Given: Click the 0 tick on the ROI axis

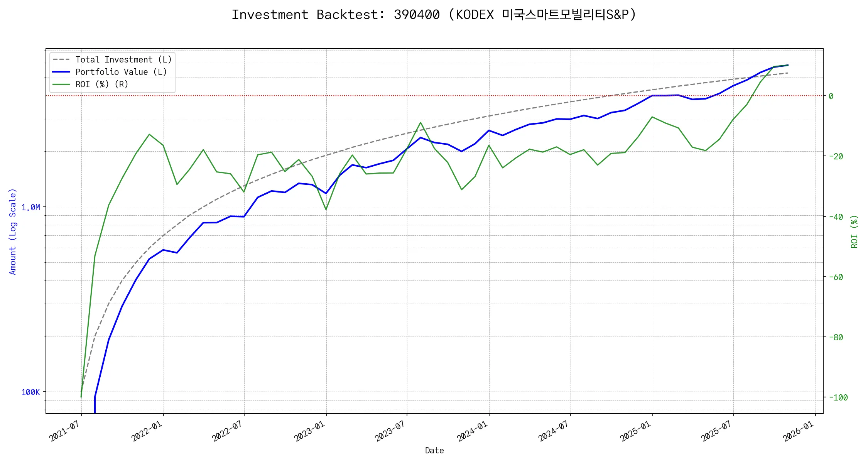Looking at the screenshot, I should [831, 96].
